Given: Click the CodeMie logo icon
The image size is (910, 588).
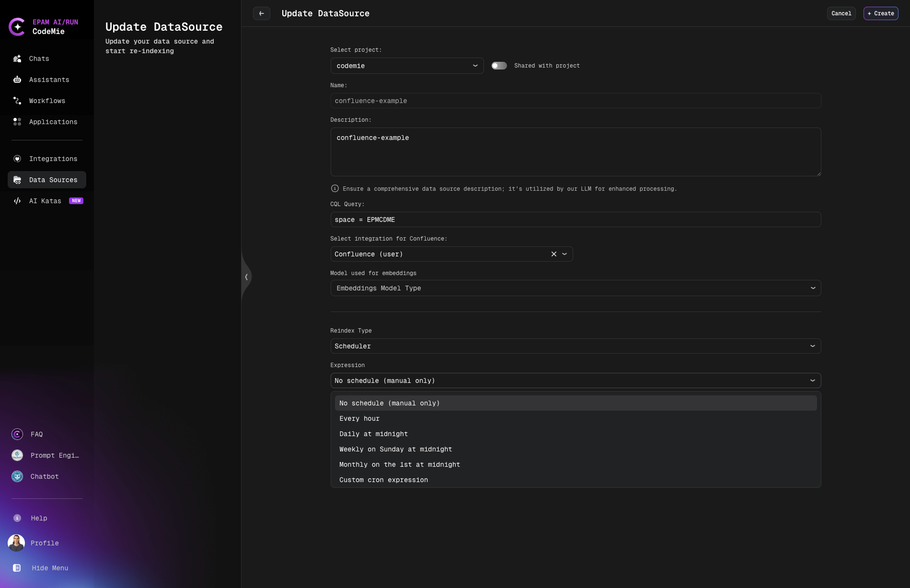Looking at the screenshot, I should click(18, 26).
